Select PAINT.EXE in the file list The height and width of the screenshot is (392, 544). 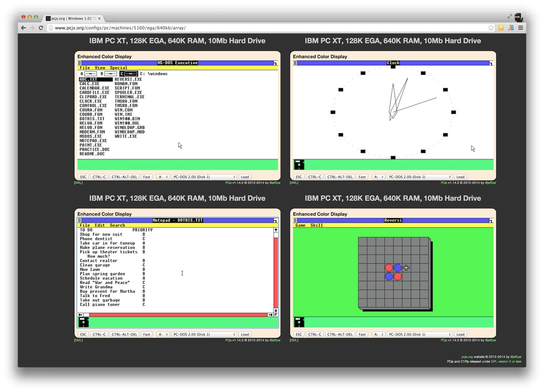(x=91, y=145)
